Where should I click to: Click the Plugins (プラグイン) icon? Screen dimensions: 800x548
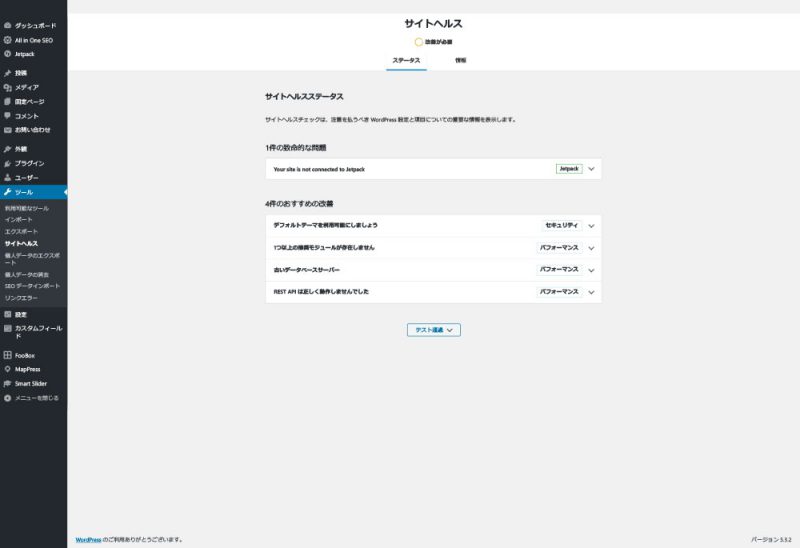[x=8, y=163]
